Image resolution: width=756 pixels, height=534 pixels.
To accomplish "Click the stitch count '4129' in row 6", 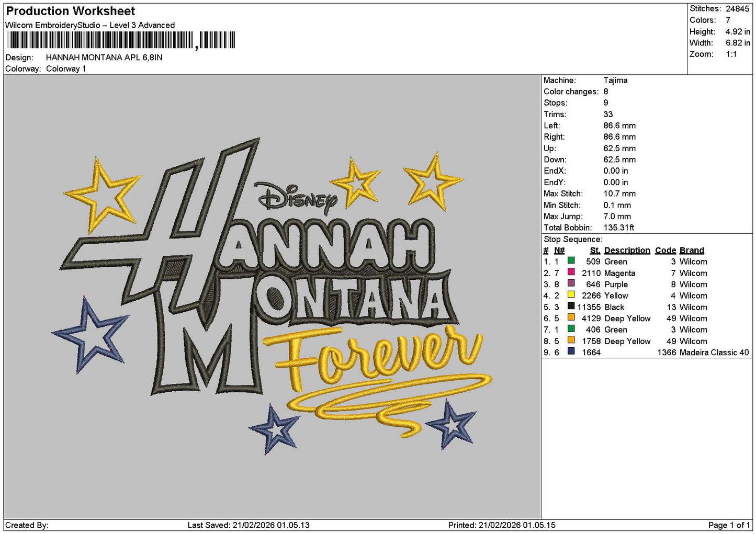I will (591, 319).
